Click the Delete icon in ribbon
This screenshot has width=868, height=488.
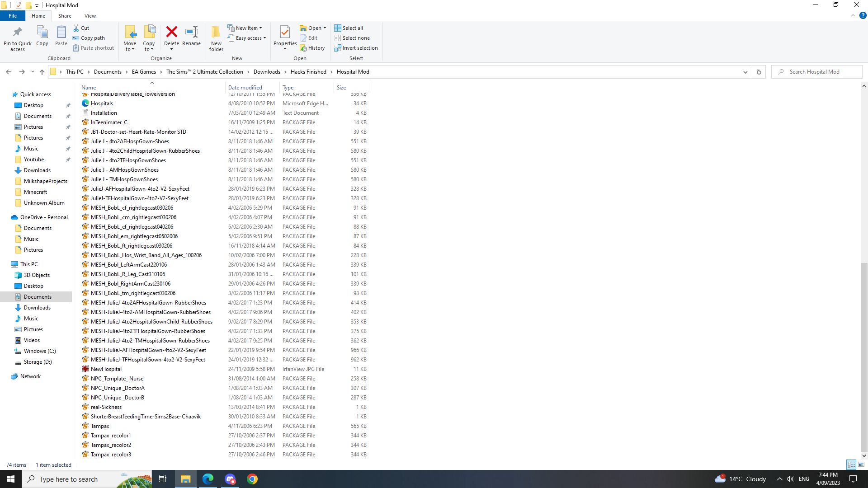pyautogui.click(x=171, y=33)
